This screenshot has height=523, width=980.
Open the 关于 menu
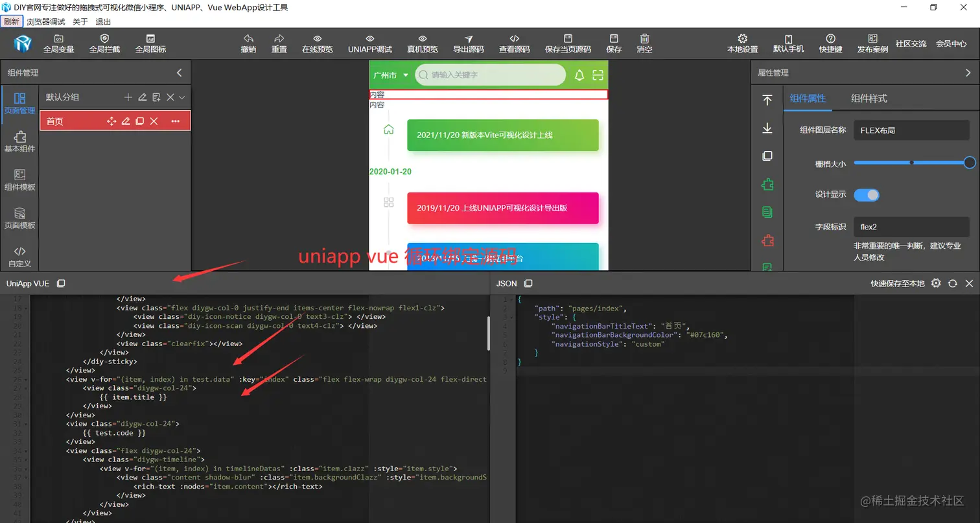80,21
